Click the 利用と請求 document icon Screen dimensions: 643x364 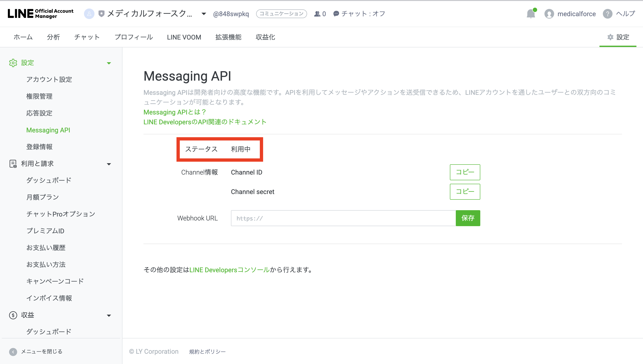tap(13, 163)
